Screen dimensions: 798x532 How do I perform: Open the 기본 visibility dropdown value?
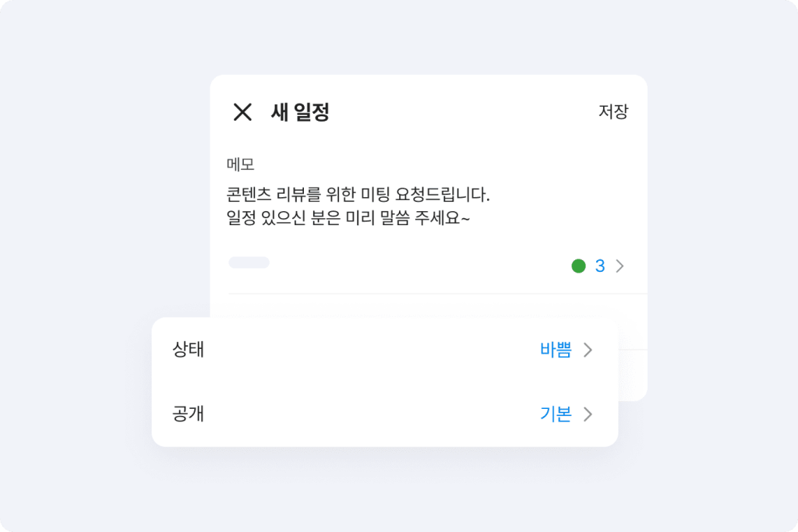click(556, 414)
